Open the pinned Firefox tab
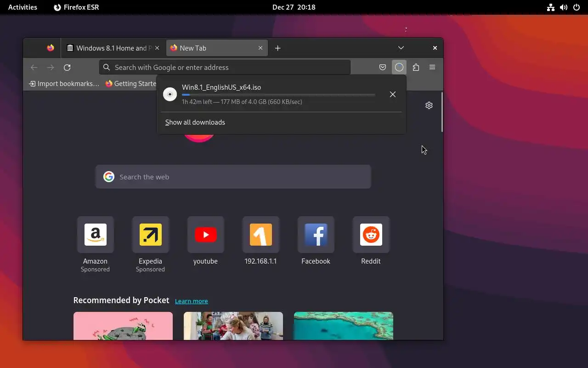Viewport: 588px width, 368px height. point(51,48)
